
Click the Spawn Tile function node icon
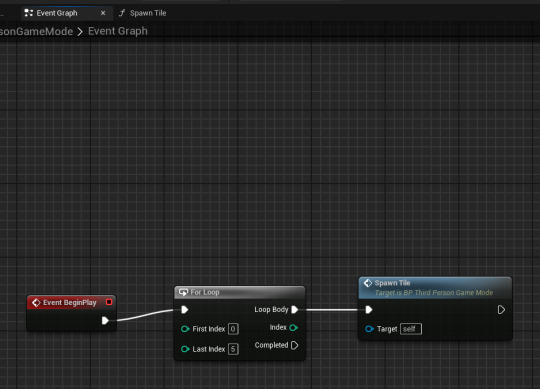(x=368, y=283)
